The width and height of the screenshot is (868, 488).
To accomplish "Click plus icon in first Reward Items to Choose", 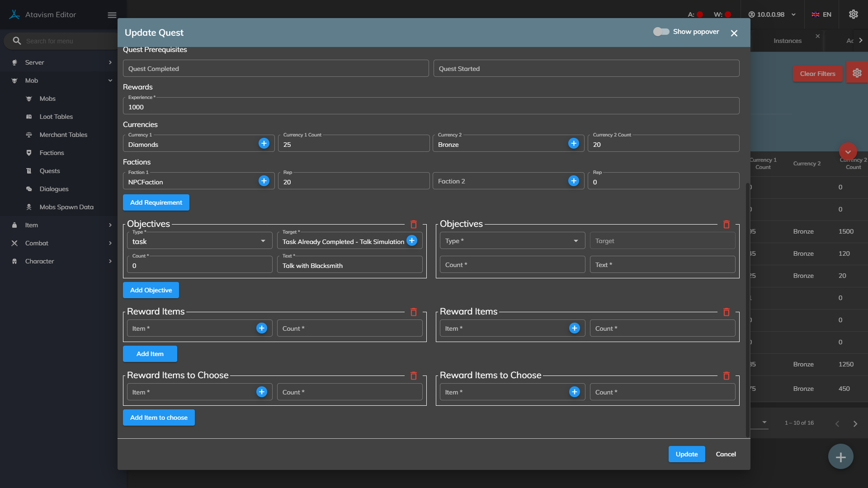I will pyautogui.click(x=262, y=392).
